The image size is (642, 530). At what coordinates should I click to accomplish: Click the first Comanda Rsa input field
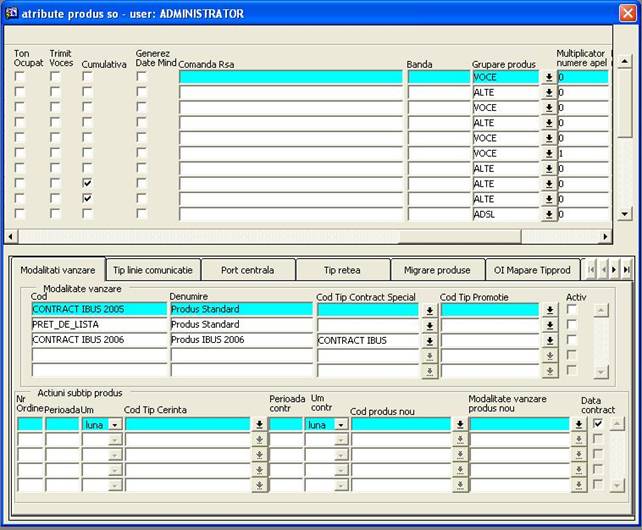pyautogui.click(x=291, y=77)
